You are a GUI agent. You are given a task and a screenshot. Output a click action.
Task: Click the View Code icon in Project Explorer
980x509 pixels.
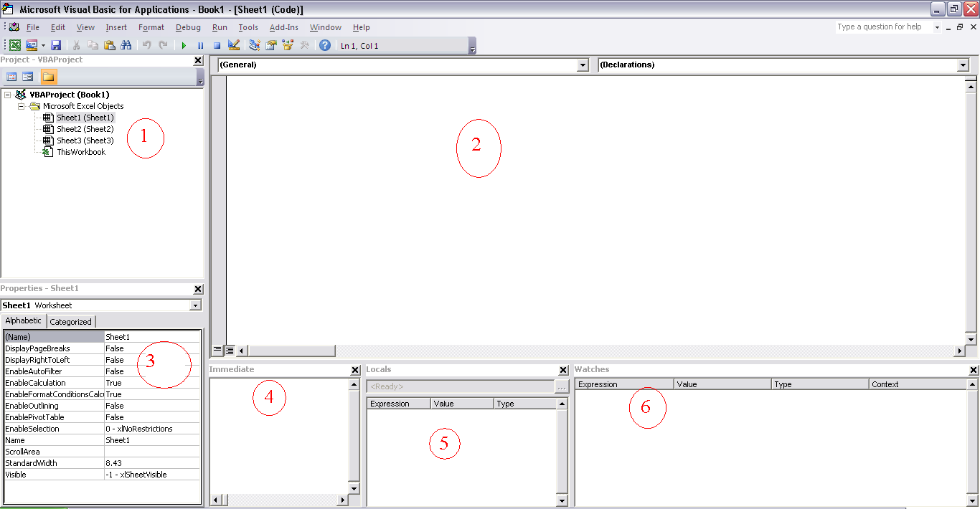11,76
